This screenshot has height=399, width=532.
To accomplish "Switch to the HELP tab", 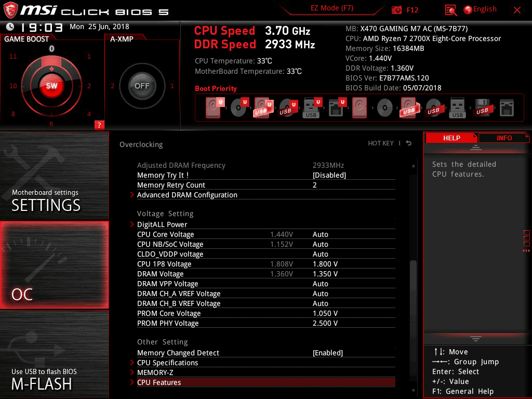I will point(451,138).
